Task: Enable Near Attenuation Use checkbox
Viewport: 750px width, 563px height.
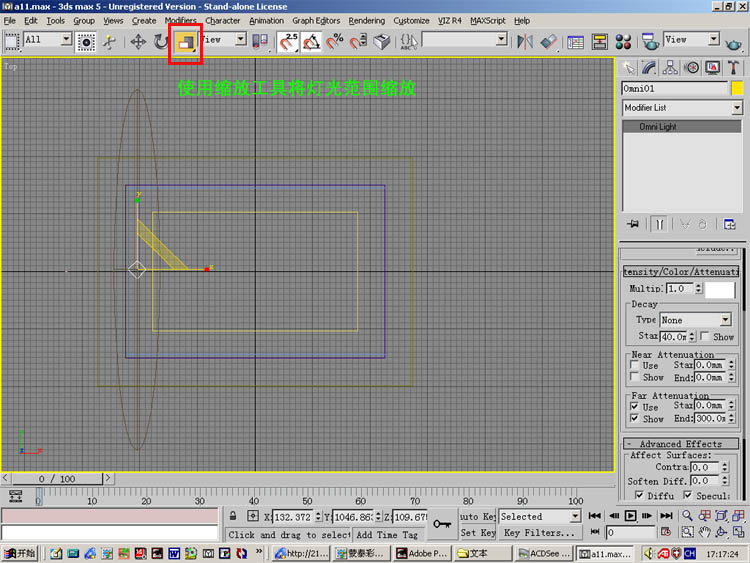Action: pyautogui.click(x=636, y=366)
